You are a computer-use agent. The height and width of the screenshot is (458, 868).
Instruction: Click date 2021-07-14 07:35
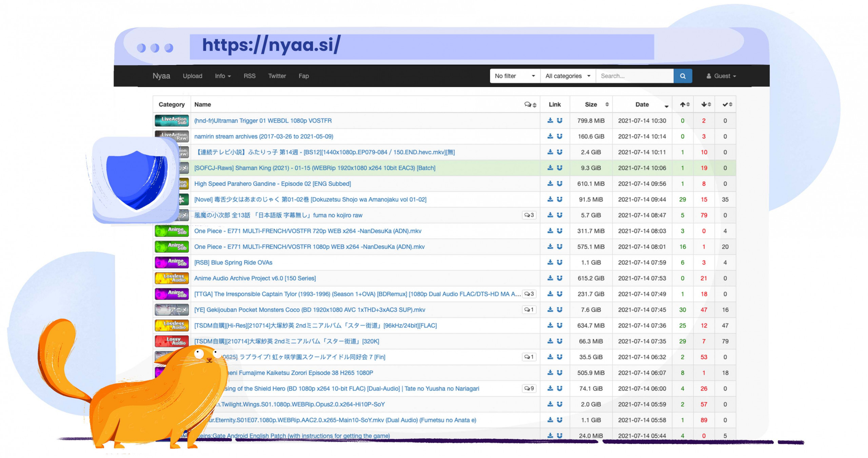coord(642,341)
